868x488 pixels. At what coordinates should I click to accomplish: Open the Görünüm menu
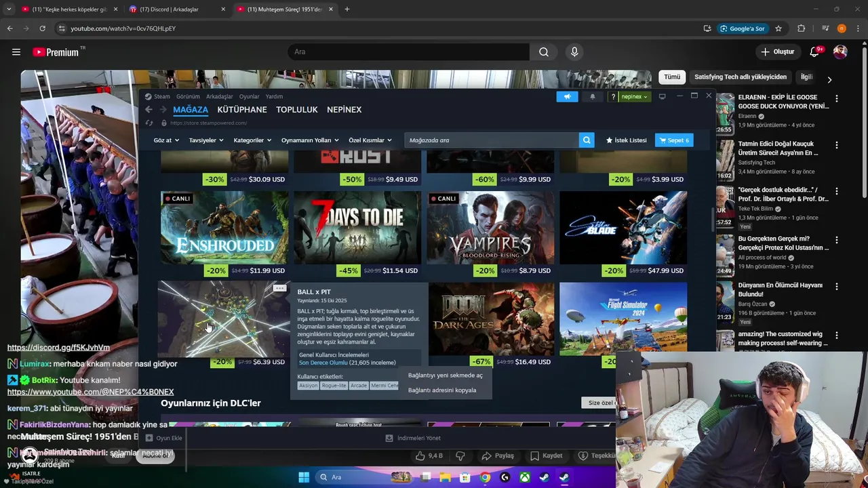pos(188,96)
